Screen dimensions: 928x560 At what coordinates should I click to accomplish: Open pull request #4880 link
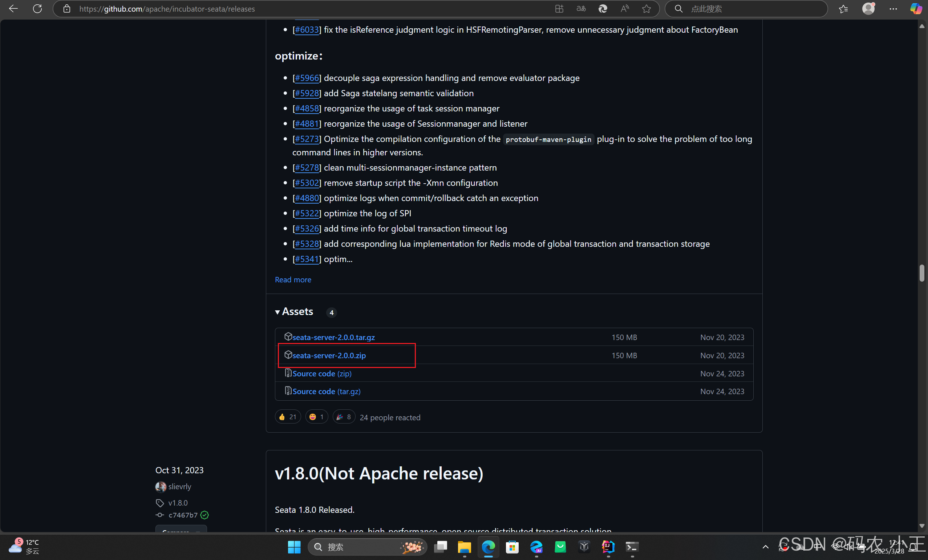click(307, 198)
